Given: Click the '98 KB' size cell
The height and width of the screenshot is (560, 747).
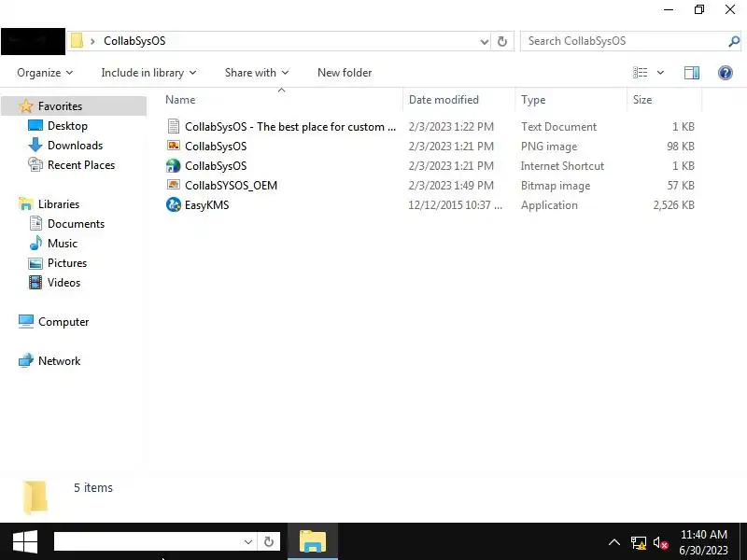Looking at the screenshot, I should pyautogui.click(x=681, y=147).
